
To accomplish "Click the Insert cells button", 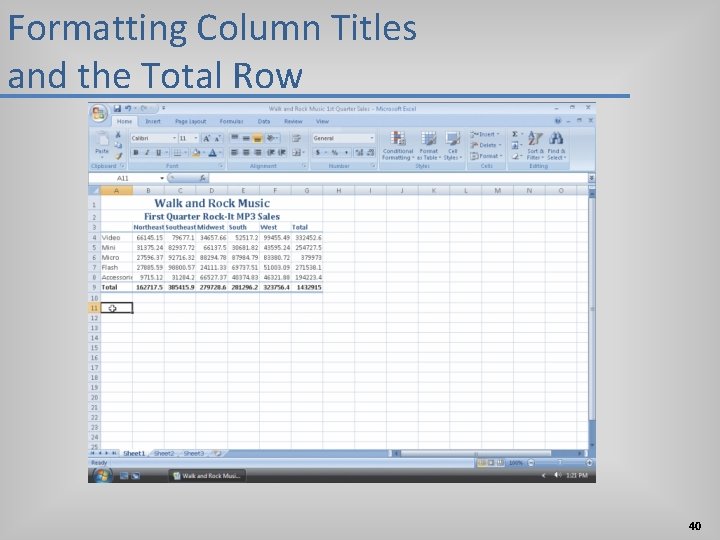I will [x=485, y=134].
